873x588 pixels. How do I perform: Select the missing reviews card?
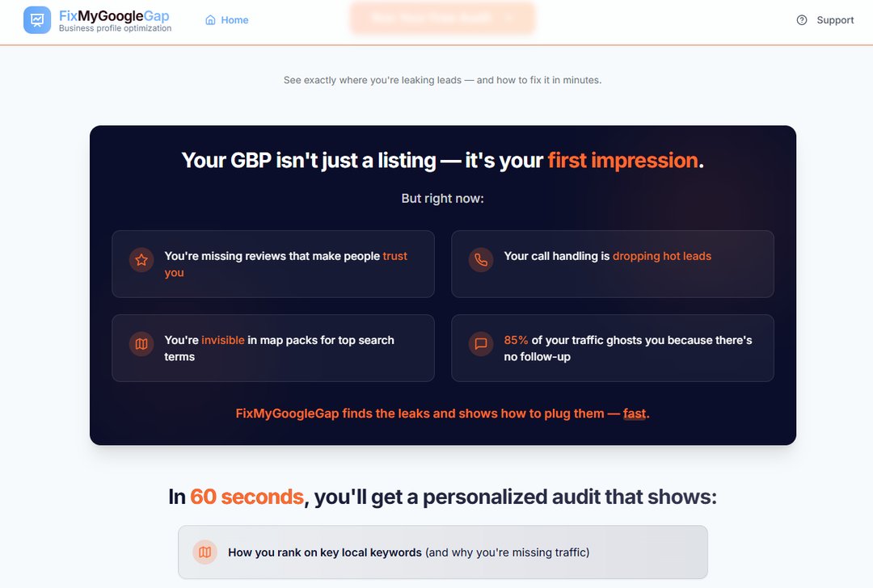273,264
